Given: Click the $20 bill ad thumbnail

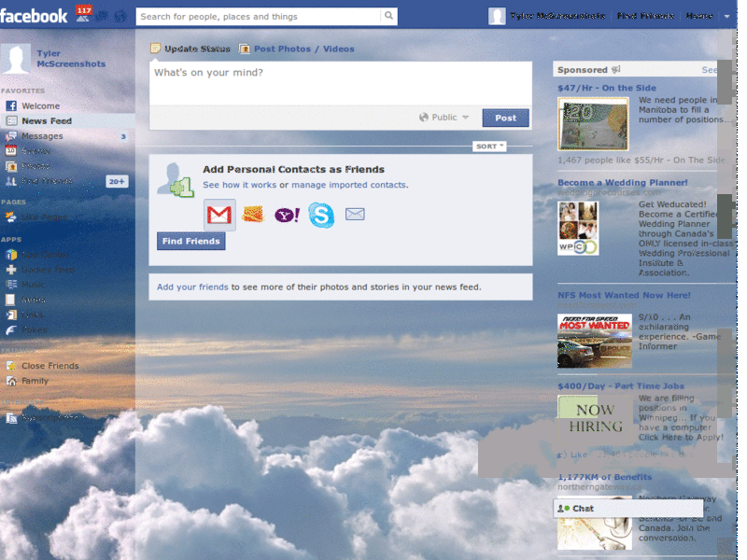Looking at the screenshot, I should pos(593,124).
